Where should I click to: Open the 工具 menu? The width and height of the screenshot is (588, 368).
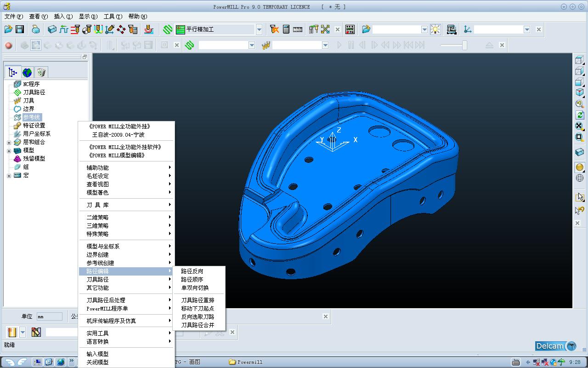[x=113, y=17]
